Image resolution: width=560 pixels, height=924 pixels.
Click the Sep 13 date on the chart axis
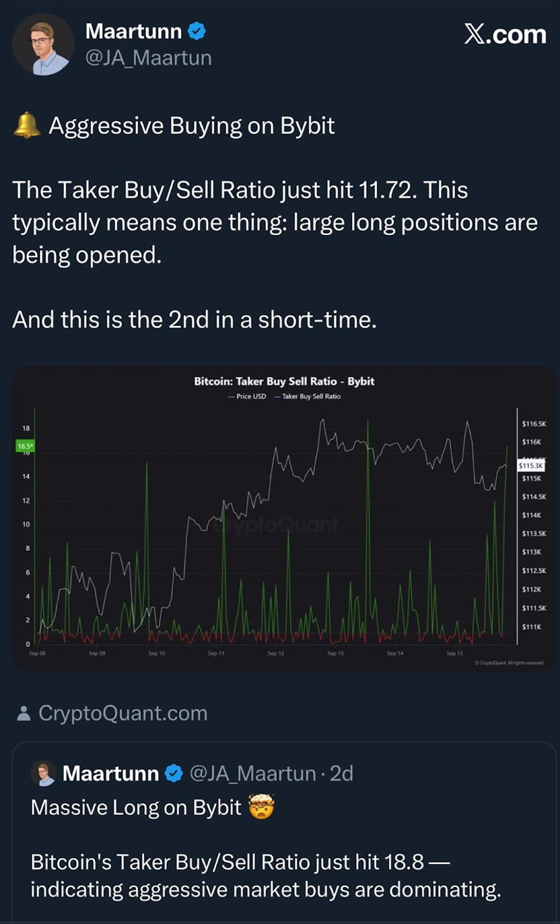pos(335,653)
